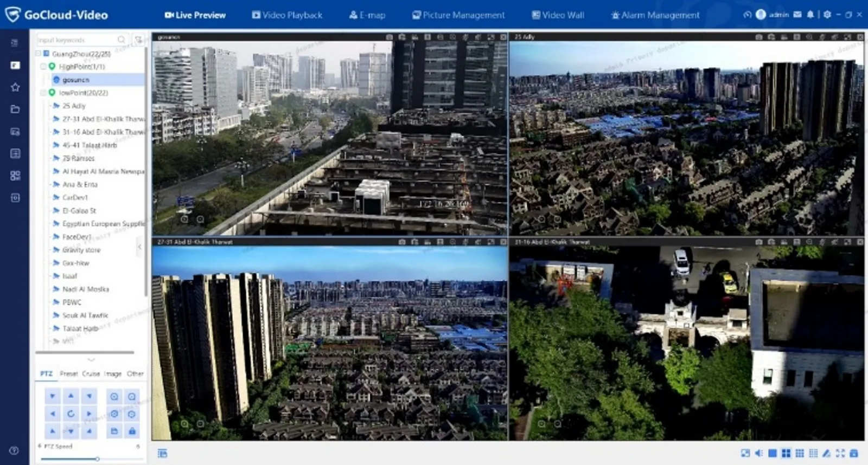
Task: Pan camera left with PTZ arrow
Action: point(53,414)
